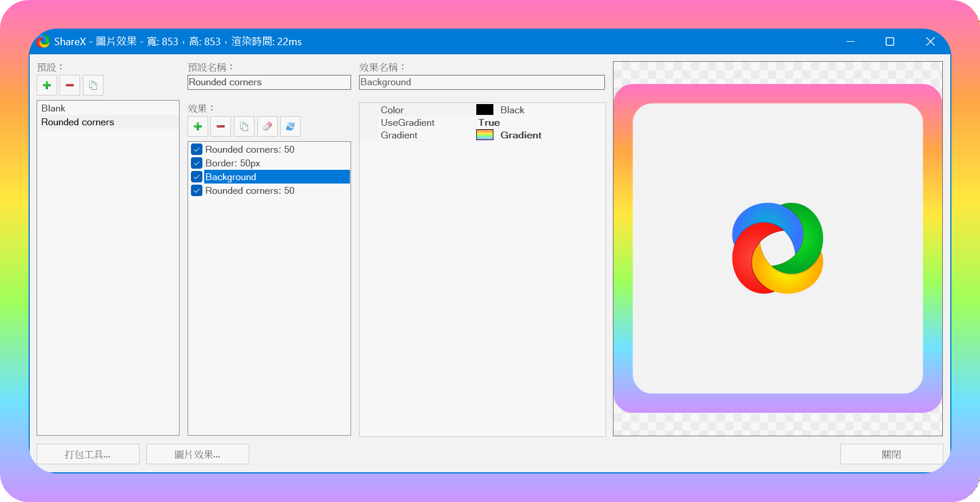Select the Blank preset

click(108, 108)
